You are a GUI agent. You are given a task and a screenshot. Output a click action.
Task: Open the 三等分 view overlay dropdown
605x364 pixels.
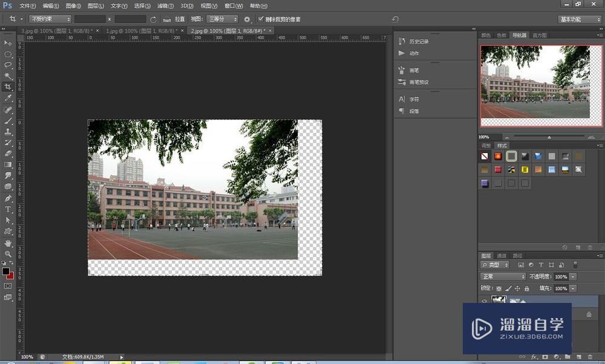221,19
